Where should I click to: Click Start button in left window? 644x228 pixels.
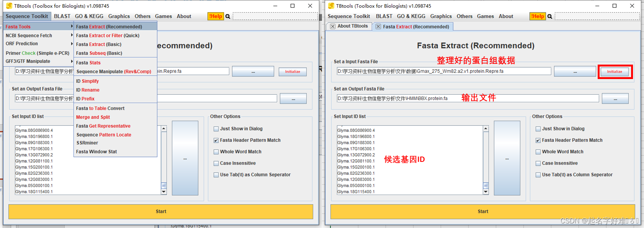(161, 212)
